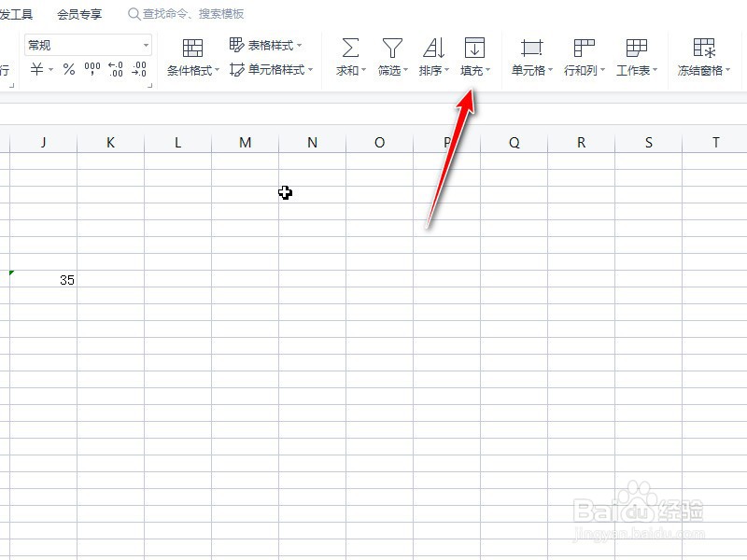747x560 pixels.
Task: Click the Cell Style (单元格样式) icon
Action: [x=237, y=69]
